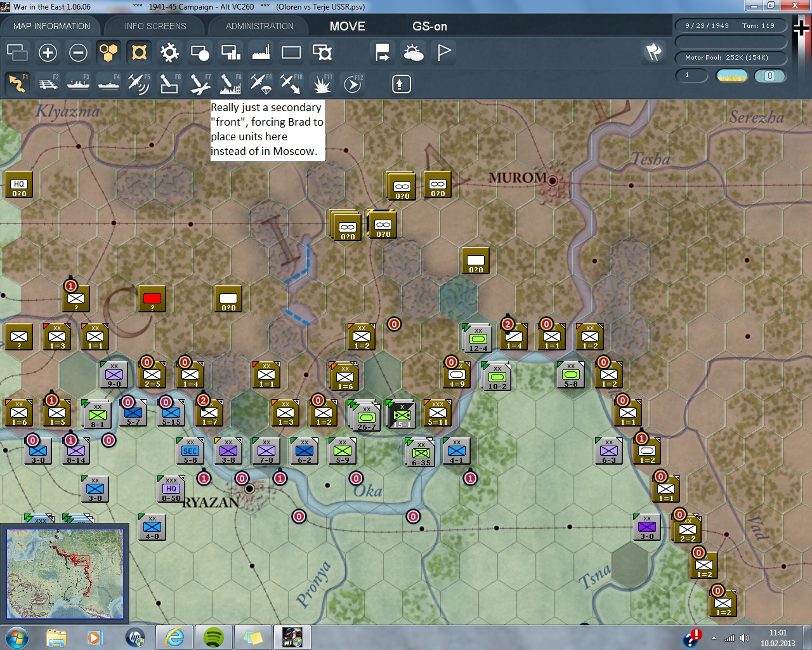Open the INFO SCREENS tab

coord(155,26)
